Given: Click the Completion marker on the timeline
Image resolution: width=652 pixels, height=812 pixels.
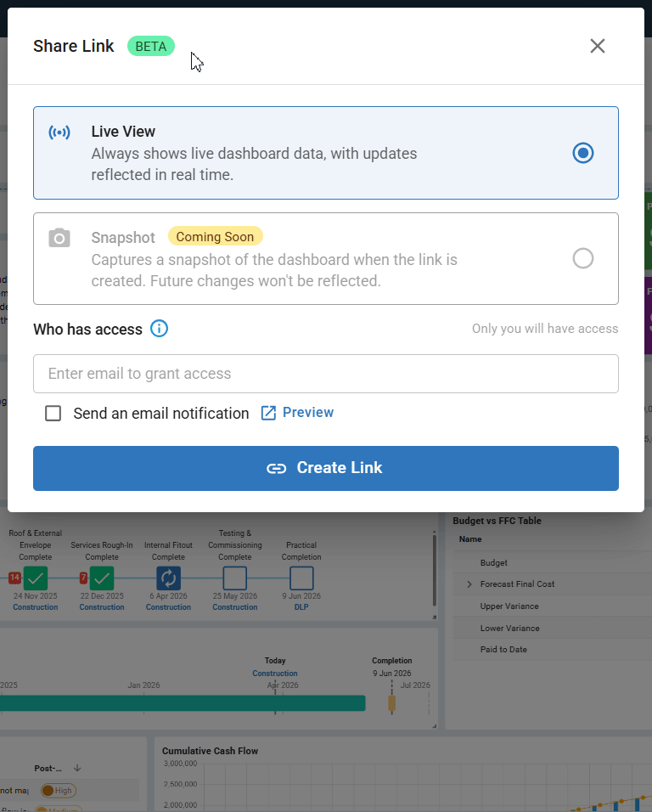Looking at the screenshot, I should point(391,702).
